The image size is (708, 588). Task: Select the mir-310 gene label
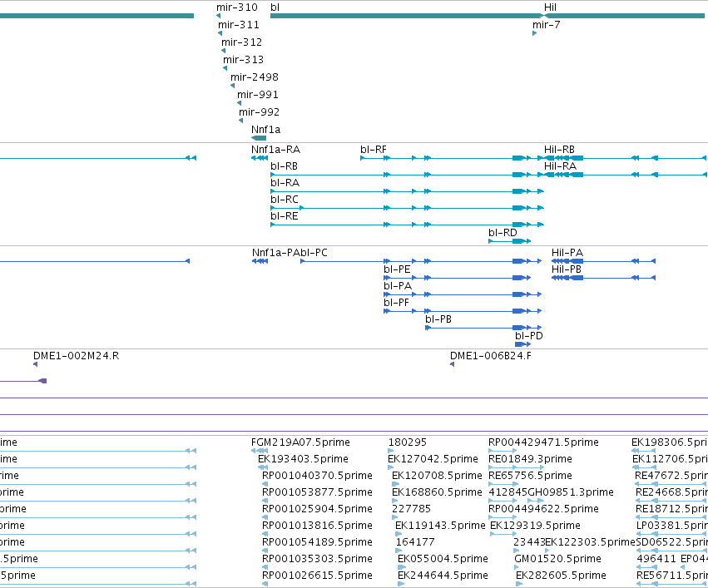(236, 7)
